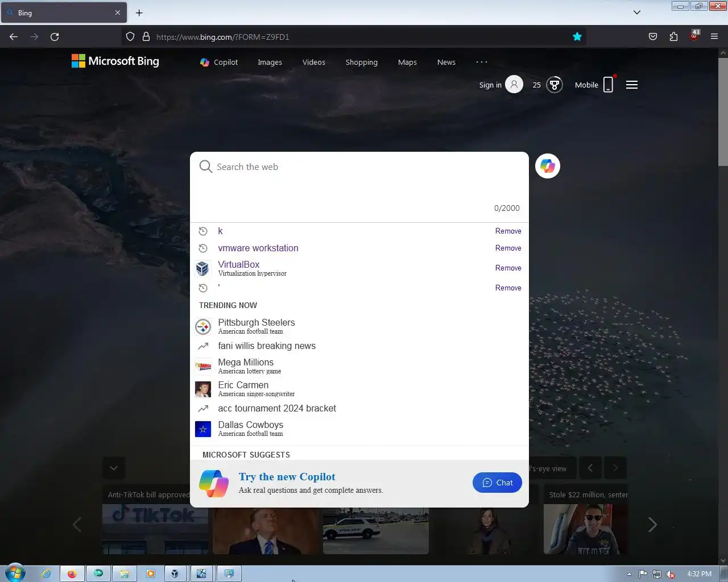Click the search magnifier icon
This screenshot has width=728, height=582.
(x=205, y=167)
